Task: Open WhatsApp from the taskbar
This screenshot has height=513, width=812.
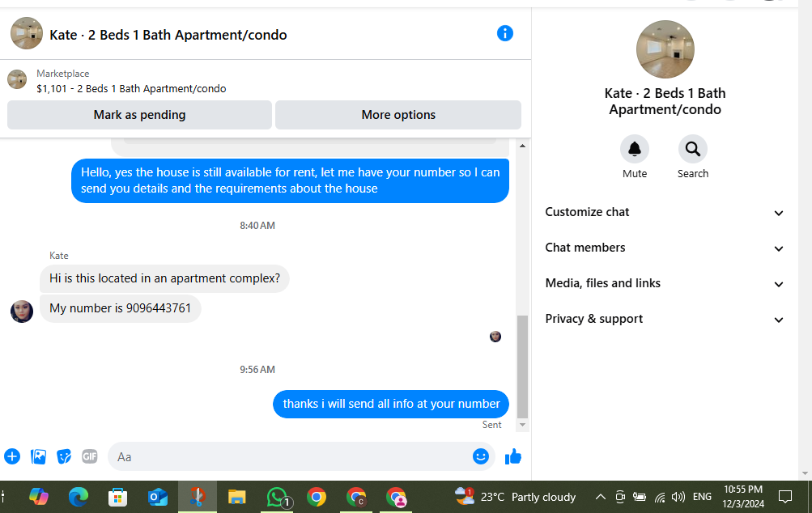Action: [x=278, y=498]
